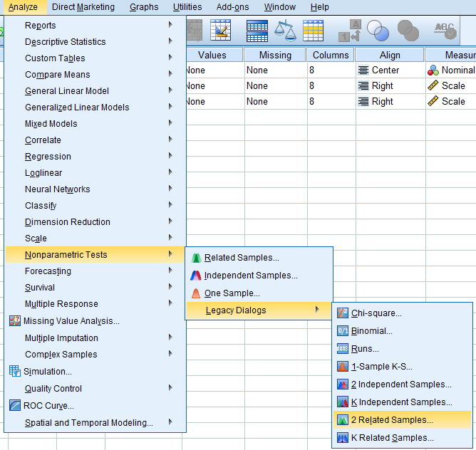Click the Independent Samples curve icon
The height and width of the screenshot is (450, 476).
196,276
